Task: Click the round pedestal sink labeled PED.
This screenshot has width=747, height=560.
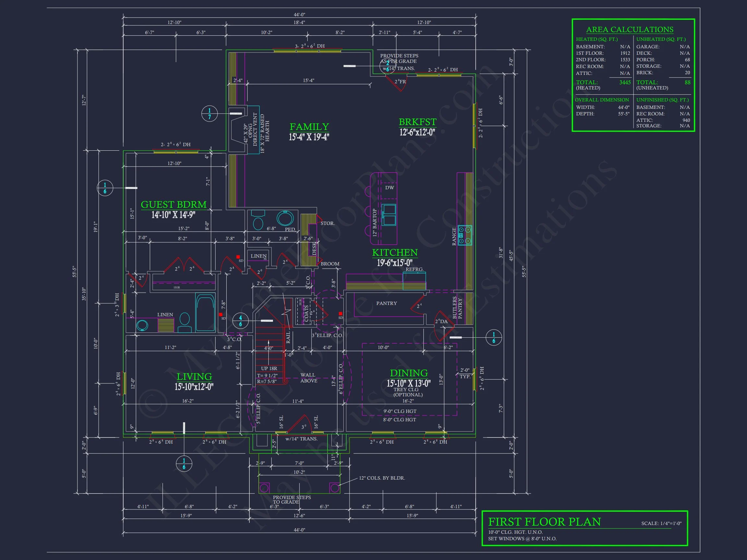Action: click(285, 218)
